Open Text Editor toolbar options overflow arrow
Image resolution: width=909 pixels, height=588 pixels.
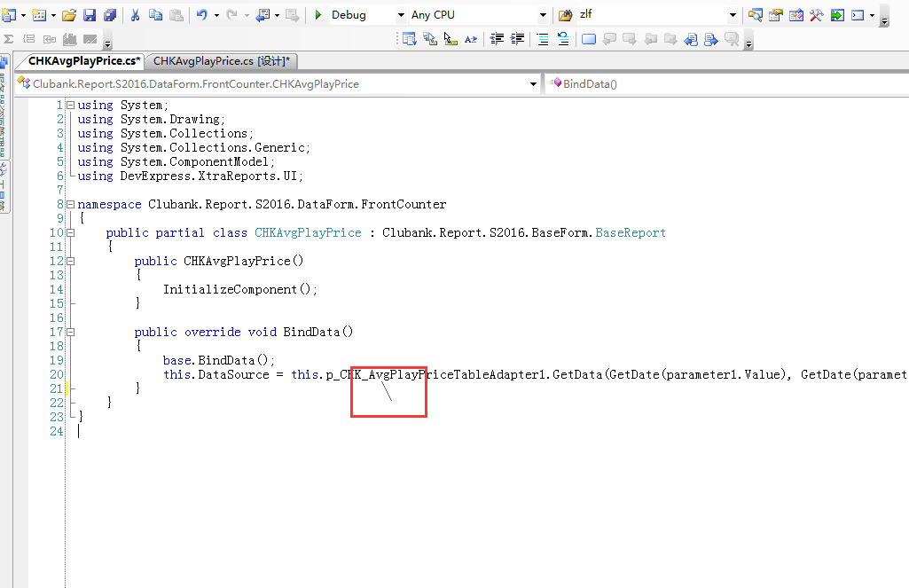click(749, 43)
